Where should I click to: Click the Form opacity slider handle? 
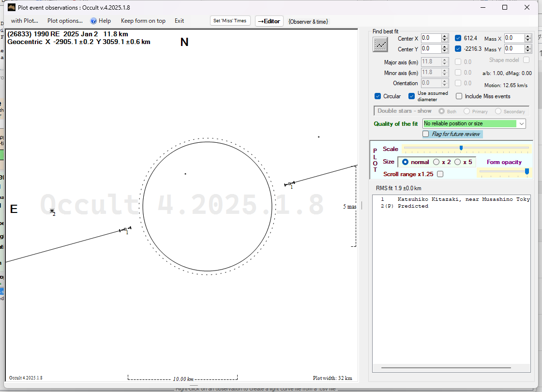(x=527, y=171)
